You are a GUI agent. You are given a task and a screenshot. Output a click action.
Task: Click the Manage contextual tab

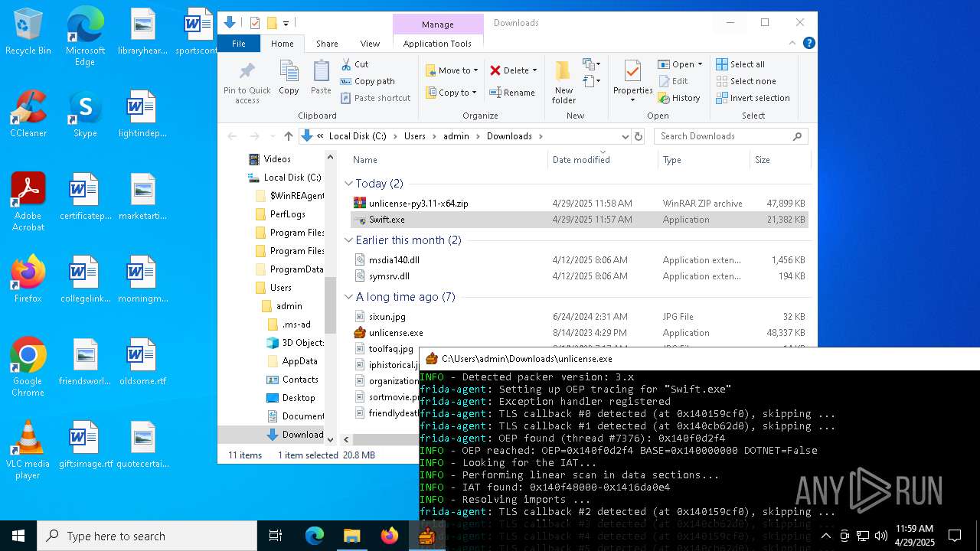pos(438,24)
